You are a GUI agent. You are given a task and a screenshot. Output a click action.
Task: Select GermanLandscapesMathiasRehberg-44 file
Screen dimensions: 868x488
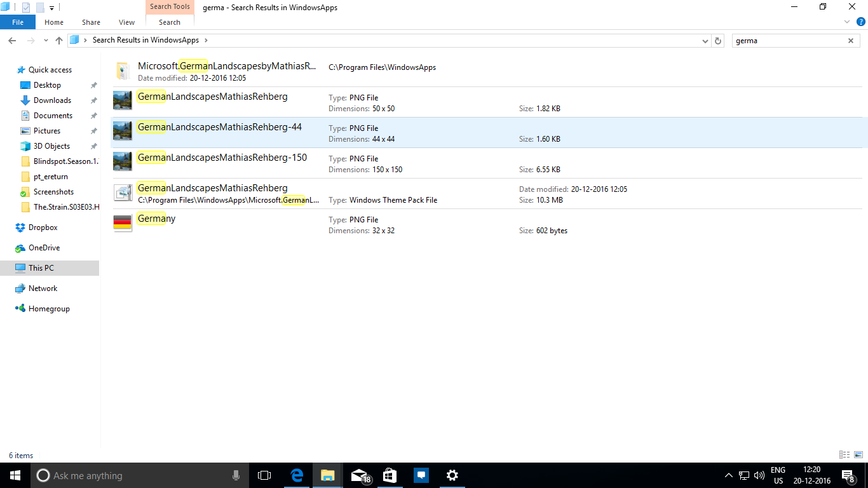pos(489,133)
